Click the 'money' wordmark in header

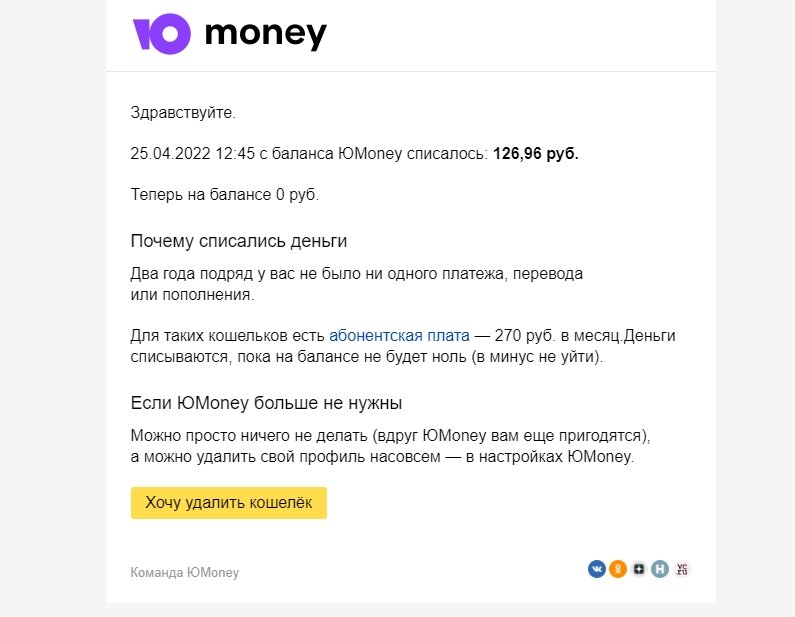click(266, 34)
